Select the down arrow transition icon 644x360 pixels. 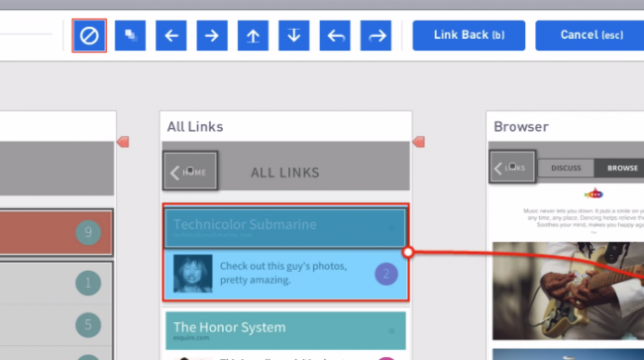294,36
